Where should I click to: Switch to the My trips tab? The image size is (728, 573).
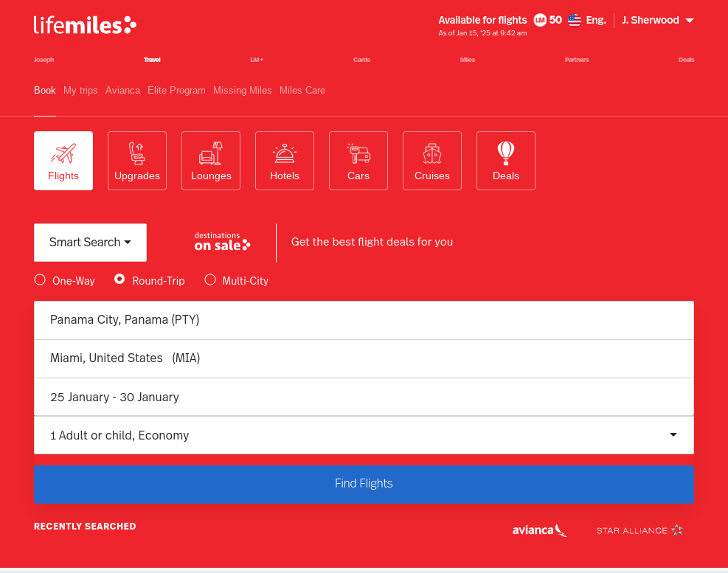click(81, 91)
